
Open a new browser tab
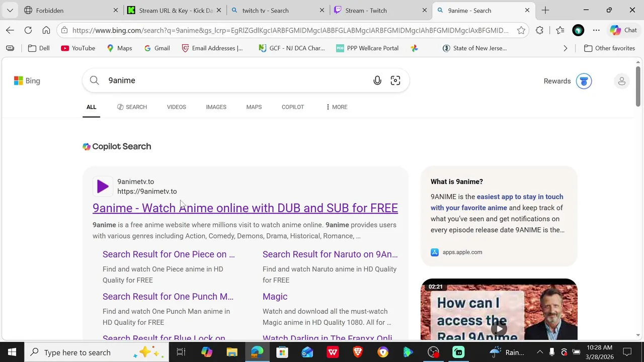coord(545,10)
